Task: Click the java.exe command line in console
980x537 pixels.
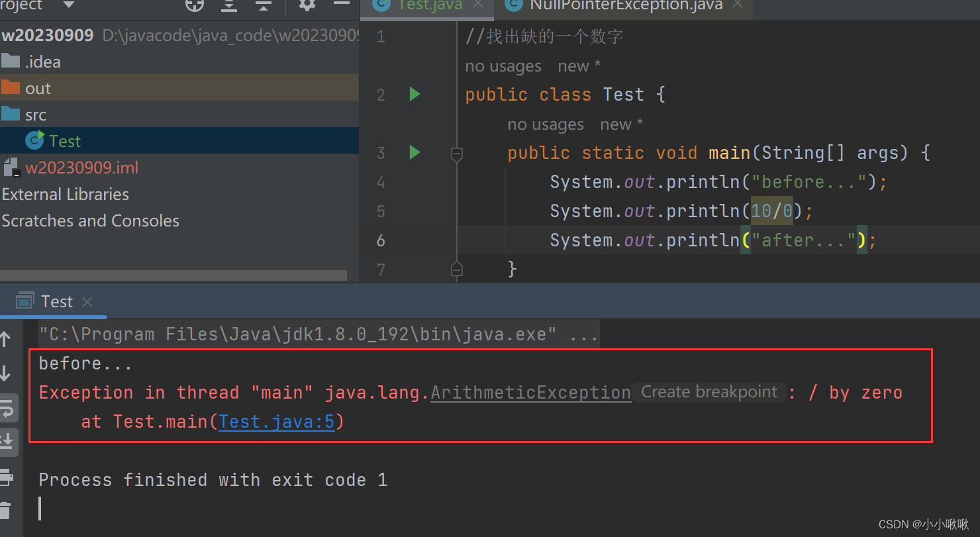Action: [318, 334]
